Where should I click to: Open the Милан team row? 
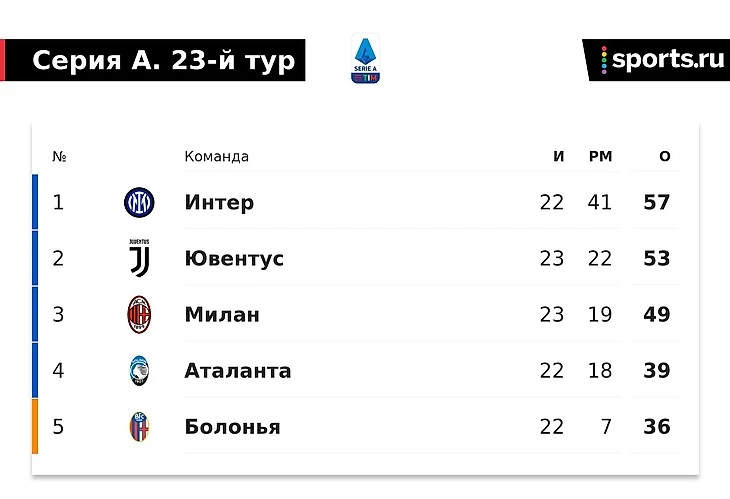pyautogui.click(x=222, y=315)
